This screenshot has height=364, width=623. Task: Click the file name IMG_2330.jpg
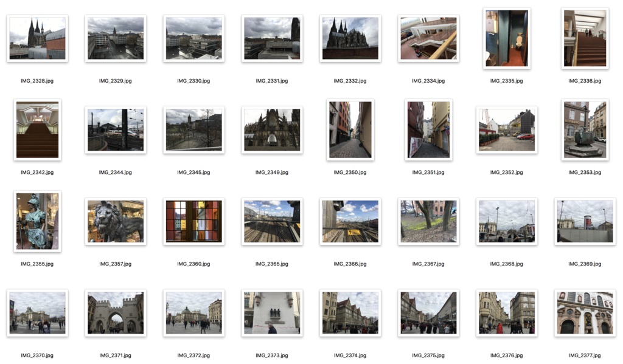tap(194, 81)
